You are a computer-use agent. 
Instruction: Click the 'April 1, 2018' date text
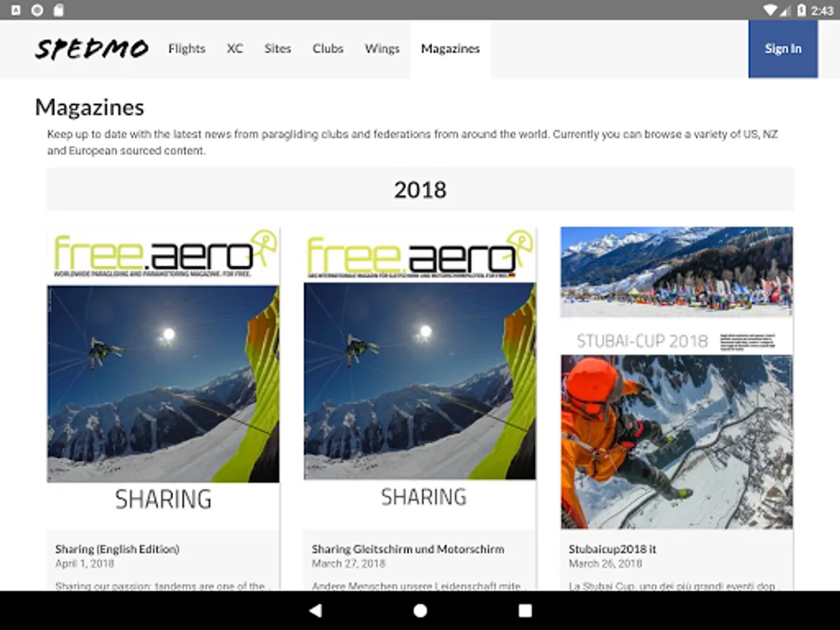(x=85, y=563)
